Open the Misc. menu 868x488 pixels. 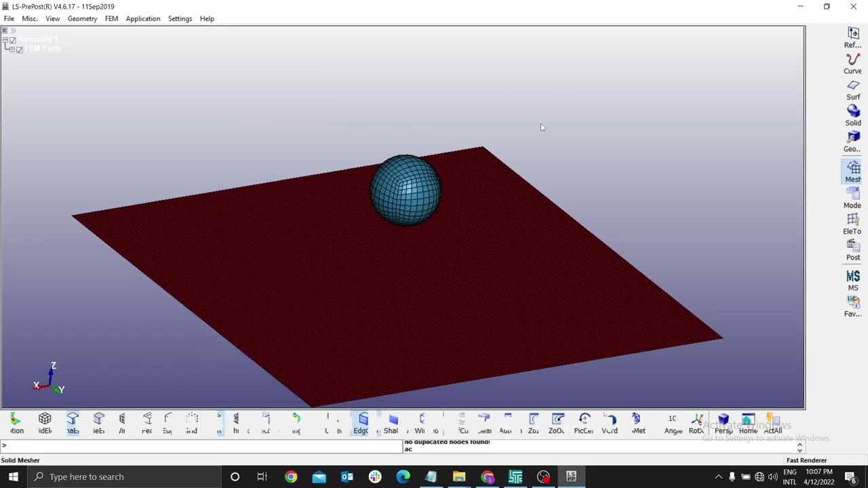click(x=30, y=19)
